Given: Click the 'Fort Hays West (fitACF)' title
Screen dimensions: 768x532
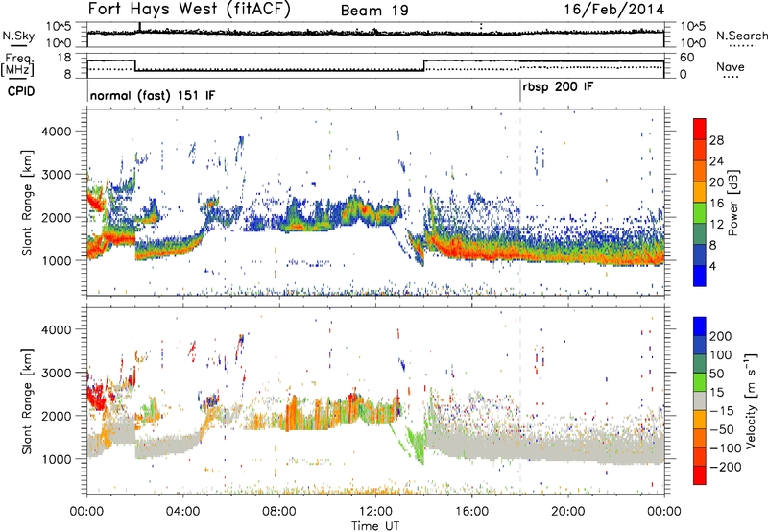Looking at the screenshot, I should [x=188, y=10].
